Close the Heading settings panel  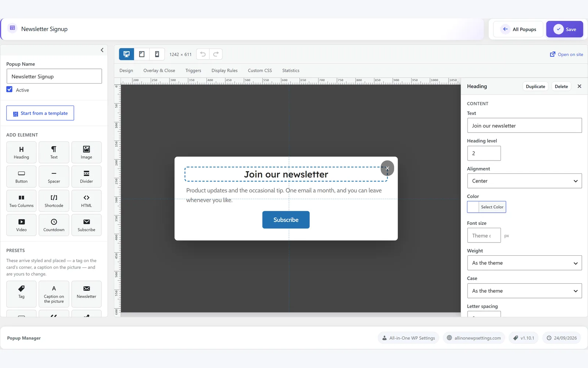[x=580, y=86]
